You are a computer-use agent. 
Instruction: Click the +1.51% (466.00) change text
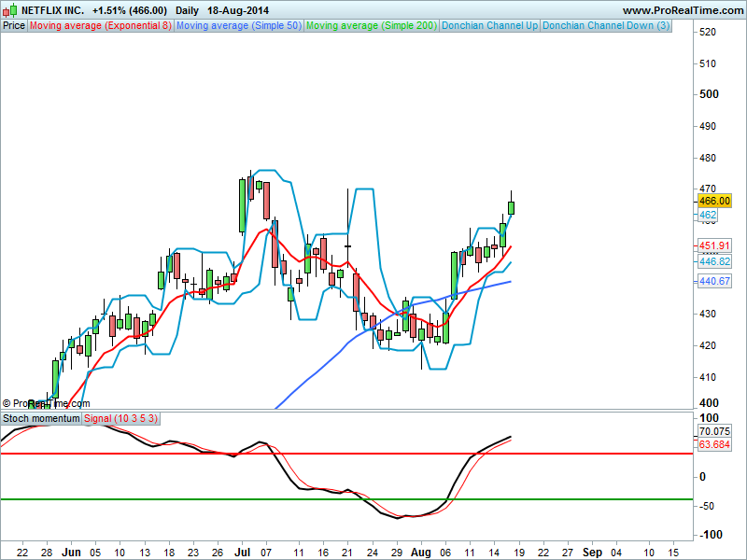click(130, 10)
